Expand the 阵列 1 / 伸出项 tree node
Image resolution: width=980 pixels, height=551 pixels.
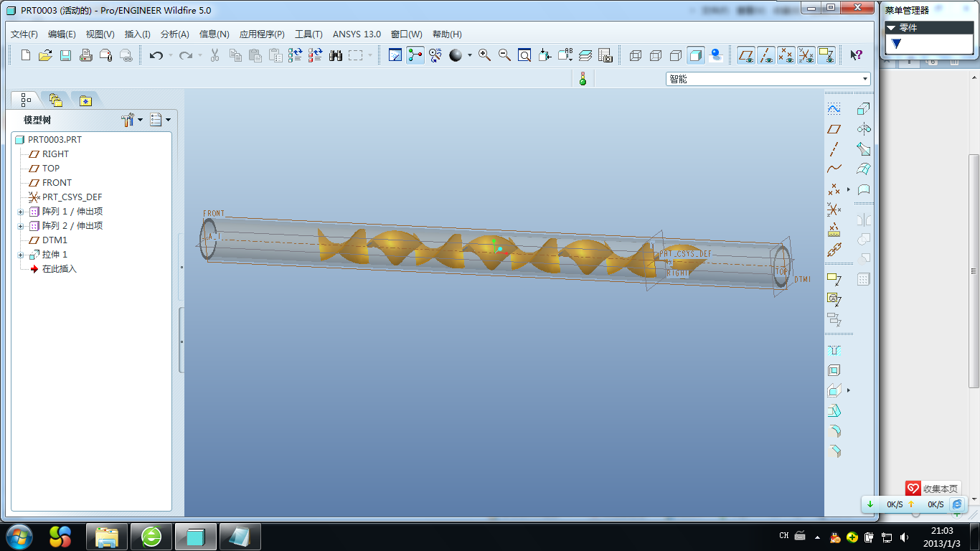click(21, 212)
